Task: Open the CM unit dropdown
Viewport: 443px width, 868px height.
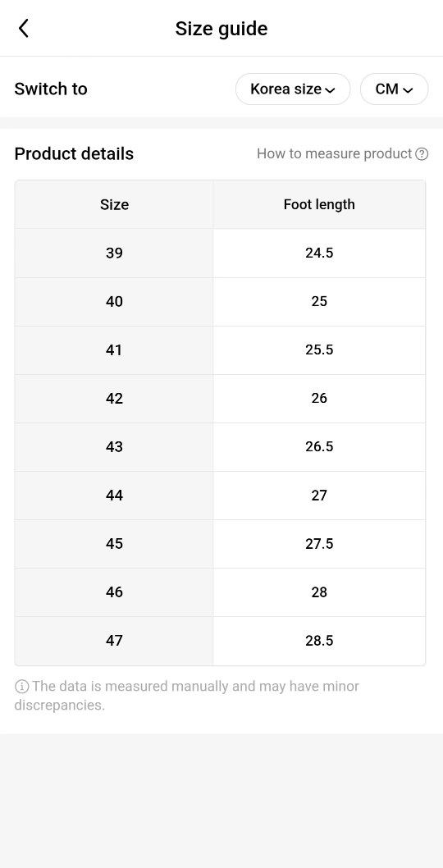Action: tap(395, 89)
